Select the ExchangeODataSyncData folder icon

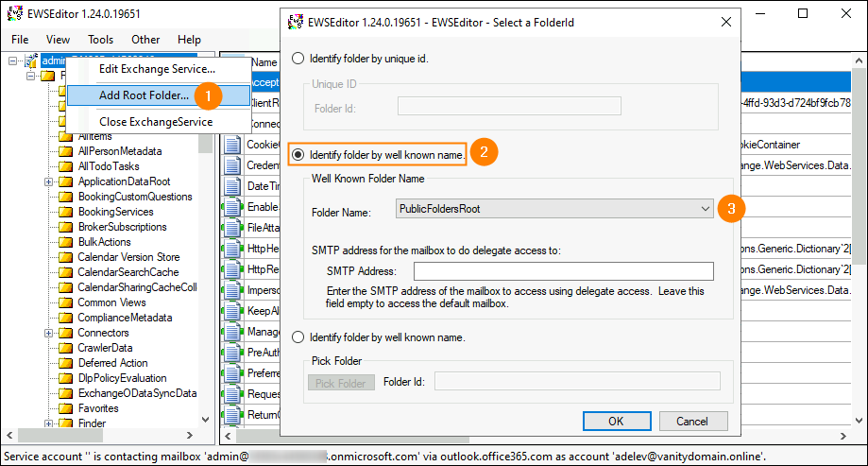click(x=65, y=393)
